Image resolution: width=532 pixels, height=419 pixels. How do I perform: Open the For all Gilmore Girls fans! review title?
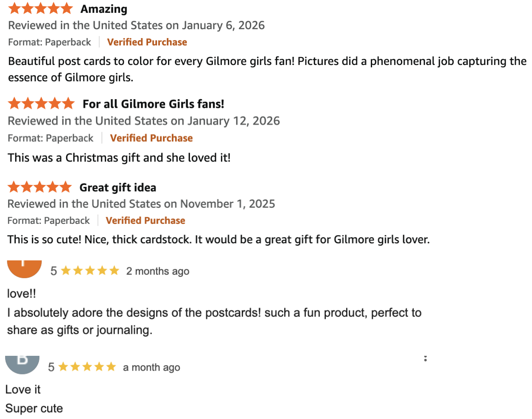point(153,104)
